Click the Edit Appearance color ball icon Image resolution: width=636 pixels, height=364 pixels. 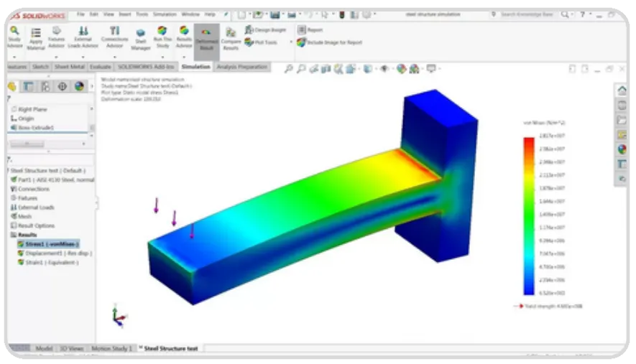tap(401, 69)
